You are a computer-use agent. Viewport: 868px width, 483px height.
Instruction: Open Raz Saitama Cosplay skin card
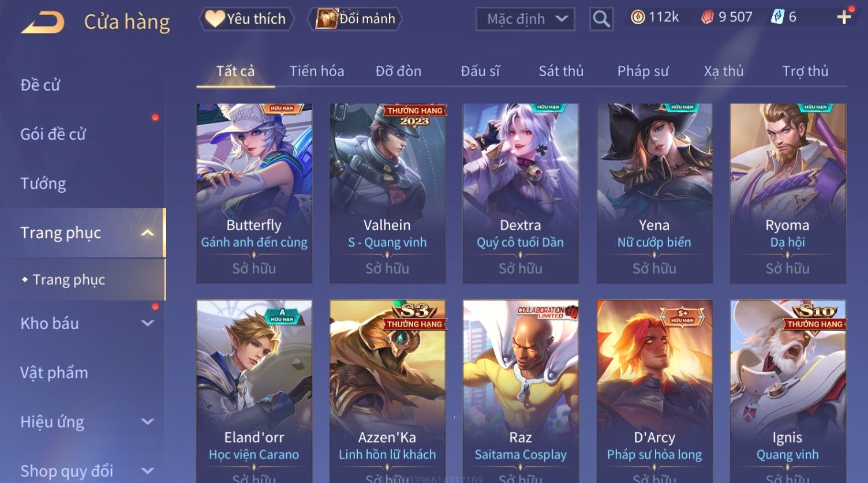(521, 391)
